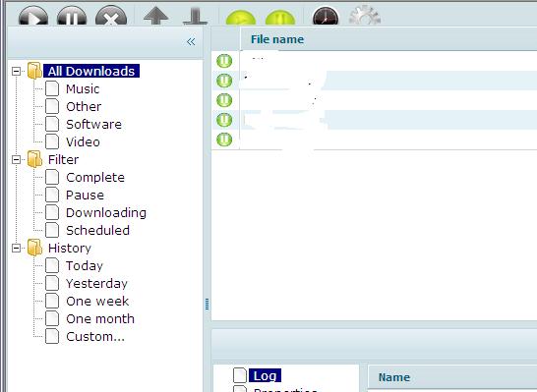Image resolution: width=537 pixels, height=392 pixels.
Task: Click the green Pause all toolbar button
Action: pos(280,17)
